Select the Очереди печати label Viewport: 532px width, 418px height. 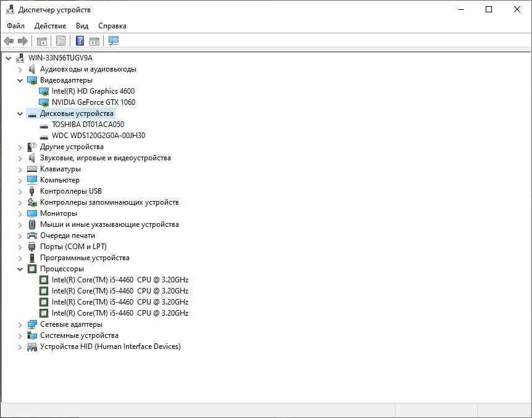tap(67, 236)
